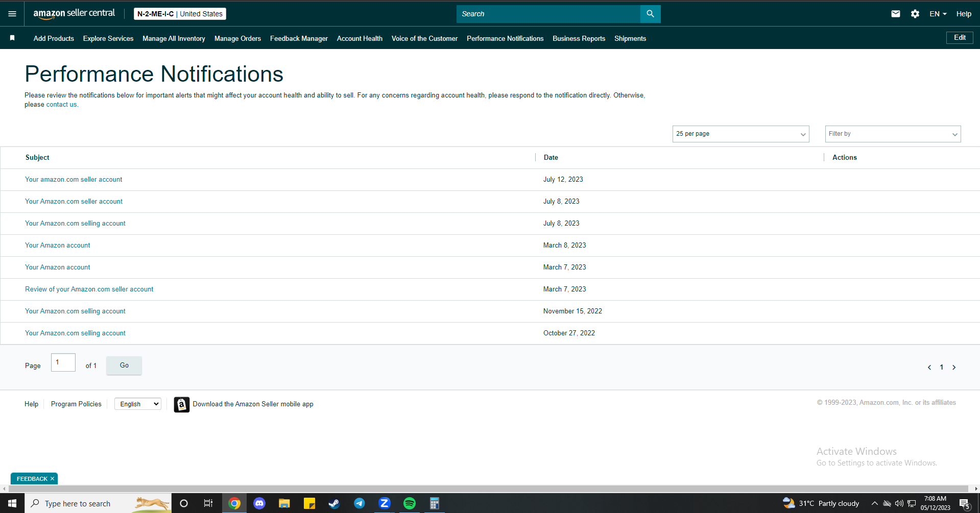Open Chrome from the taskbar

tap(234, 503)
